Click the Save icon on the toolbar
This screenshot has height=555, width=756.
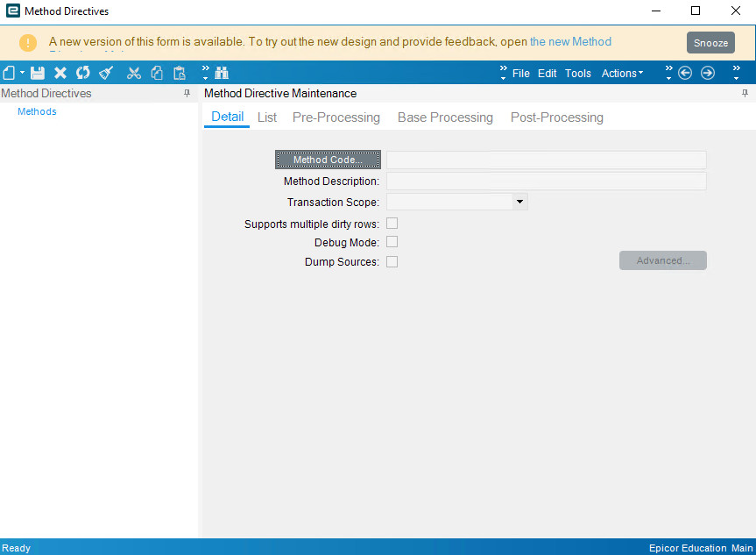[x=38, y=73]
